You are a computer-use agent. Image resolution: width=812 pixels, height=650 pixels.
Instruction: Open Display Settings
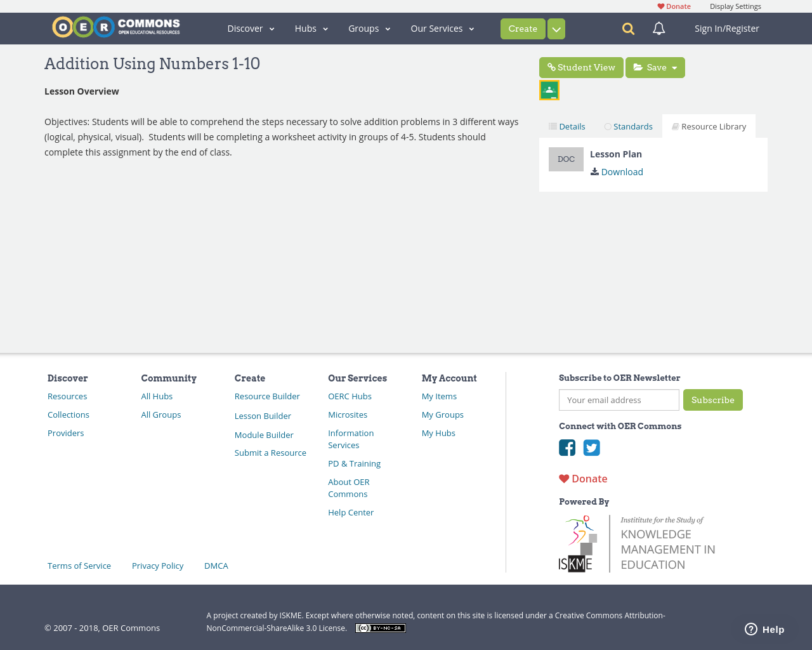click(735, 6)
